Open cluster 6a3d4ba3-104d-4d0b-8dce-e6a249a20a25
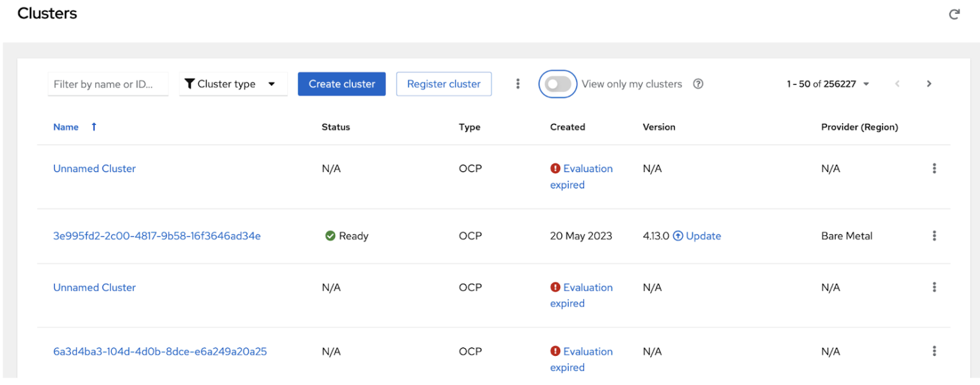 (160, 352)
